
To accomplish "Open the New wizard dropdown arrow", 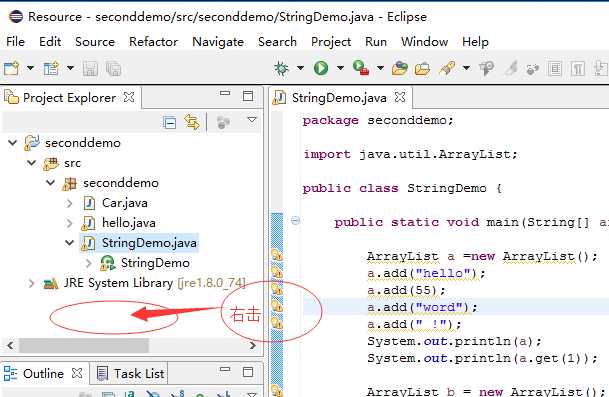I will point(30,68).
